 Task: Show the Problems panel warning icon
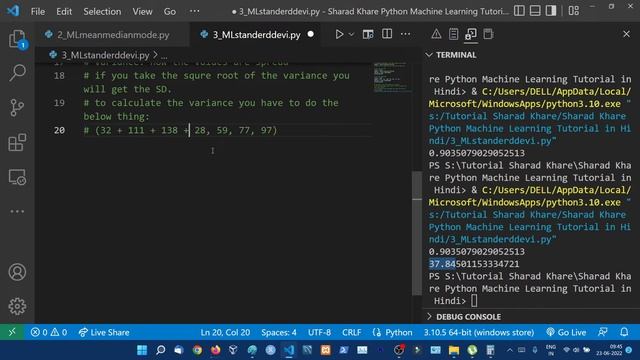tap(436, 34)
